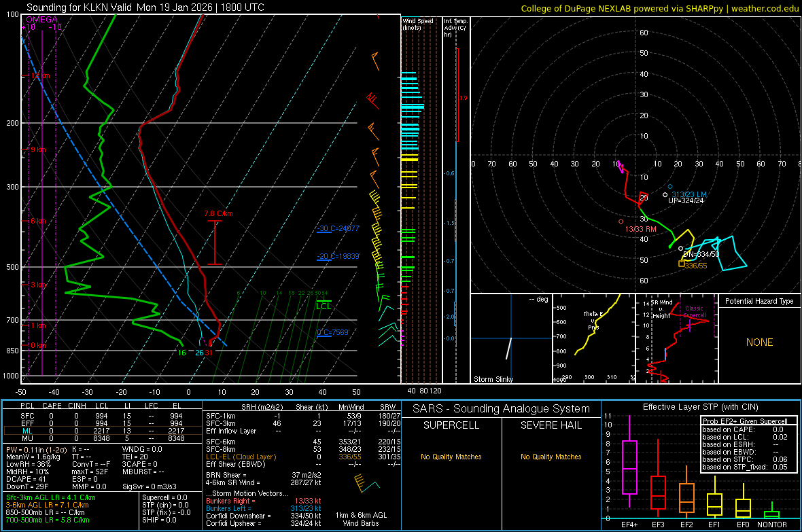Click the cyan left-mover circle on hodograph
This screenshot has width=802, height=532.
670,187
